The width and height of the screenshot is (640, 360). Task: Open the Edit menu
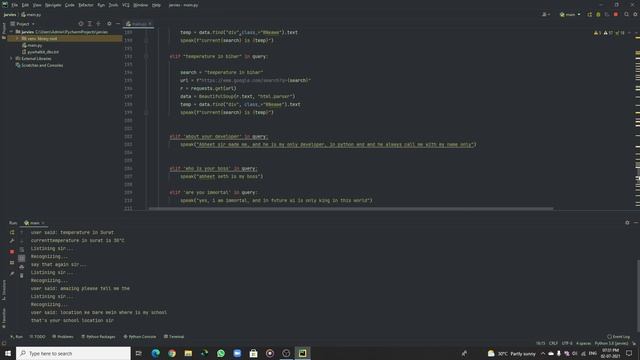pyautogui.click(x=25, y=5)
